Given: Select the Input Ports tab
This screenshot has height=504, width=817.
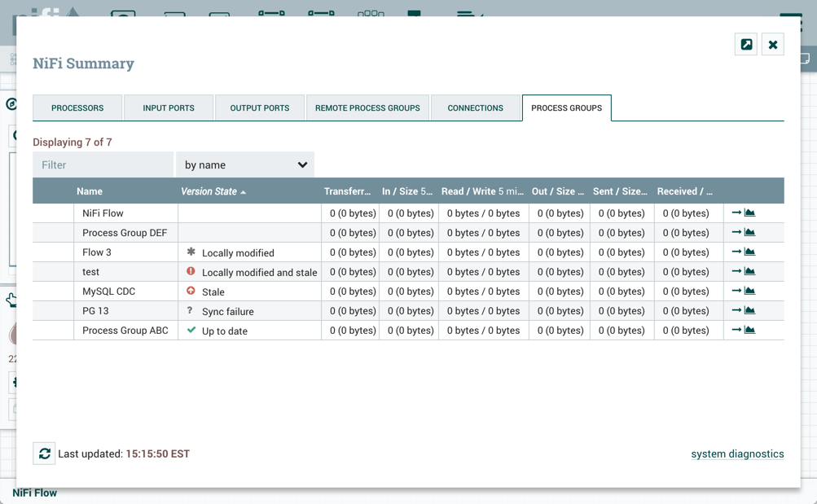Looking at the screenshot, I should pyautogui.click(x=169, y=108).
